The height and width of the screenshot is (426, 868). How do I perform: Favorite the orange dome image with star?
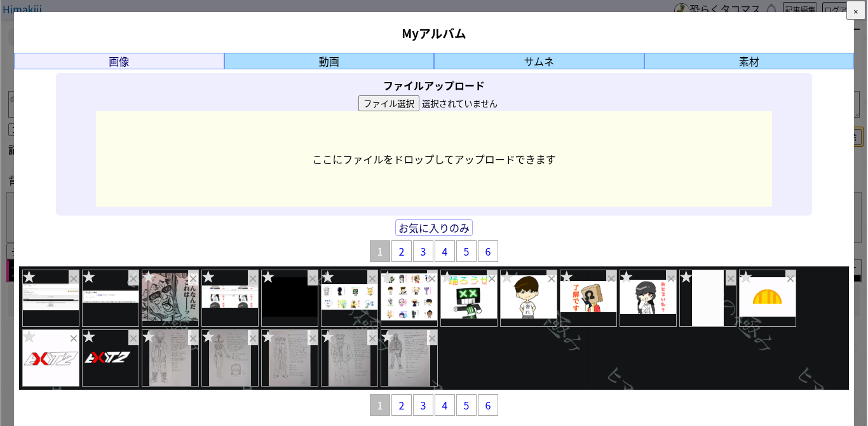pos(746,277)
